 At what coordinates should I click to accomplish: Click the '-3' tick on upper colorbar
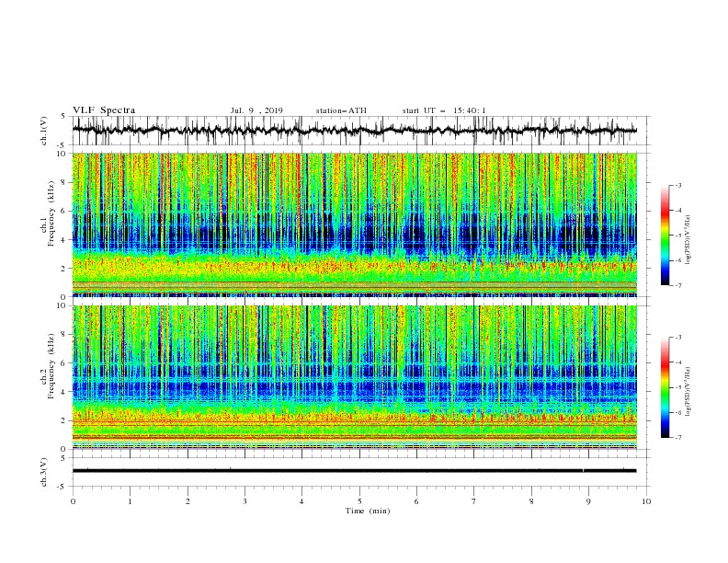click(x=677, y=185)
